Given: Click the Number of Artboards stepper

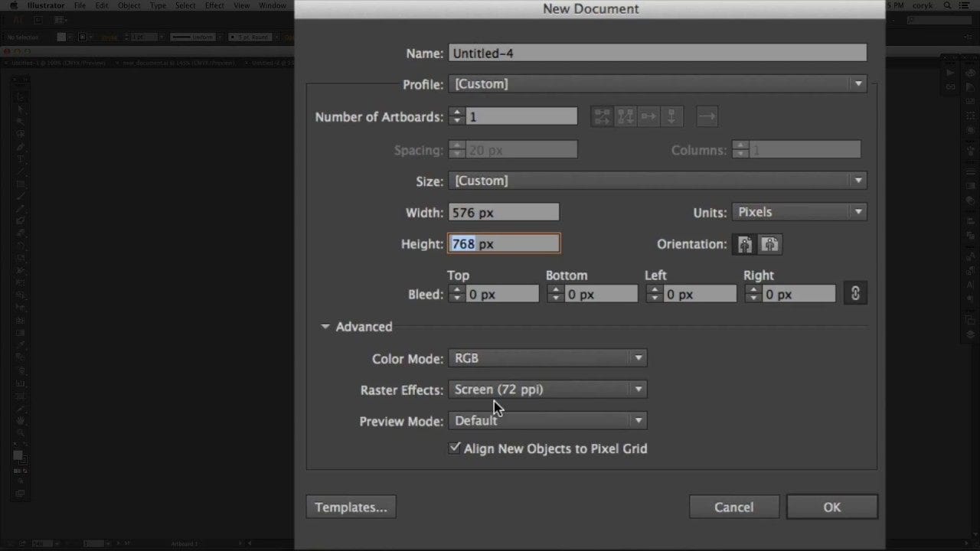Looking at the screenshot, I should (x=457, y=116).
